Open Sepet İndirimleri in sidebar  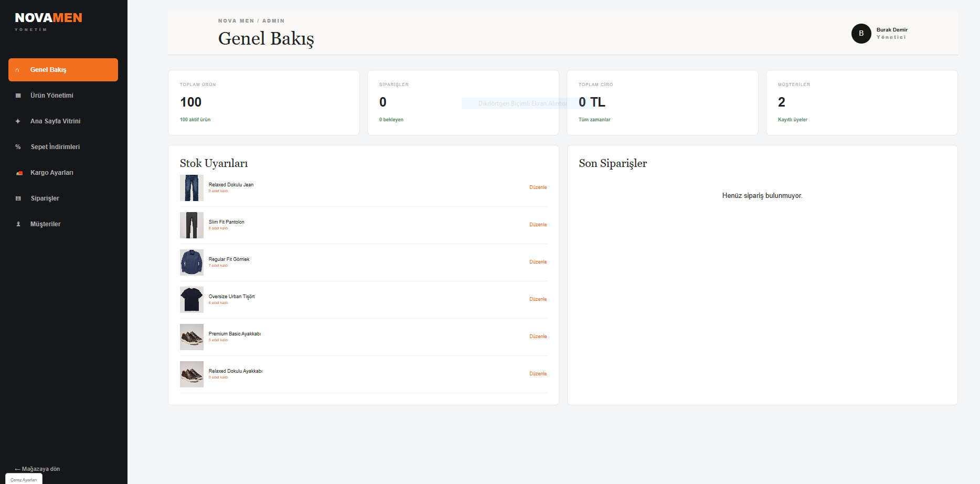click(x=63, y=147)
